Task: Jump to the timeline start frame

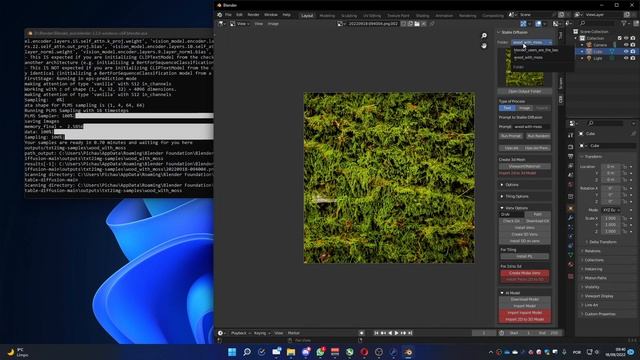Action: (x=376, y=333)
